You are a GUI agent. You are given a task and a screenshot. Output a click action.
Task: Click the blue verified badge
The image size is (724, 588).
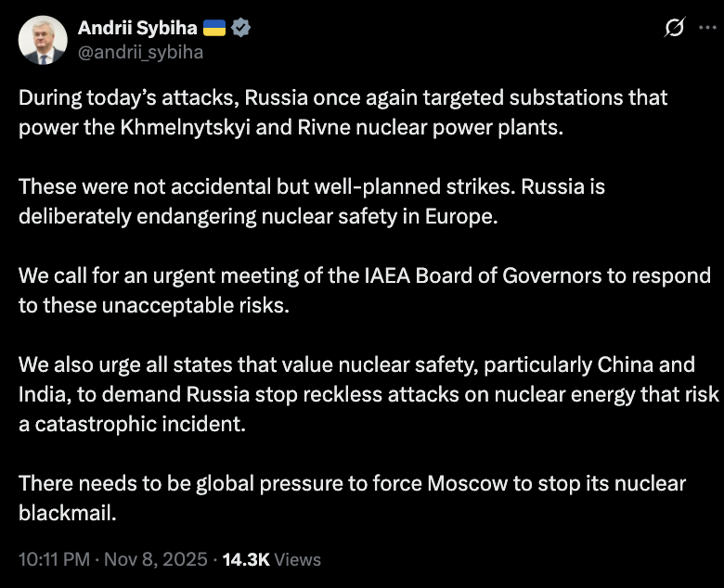(x=241, y=29)
